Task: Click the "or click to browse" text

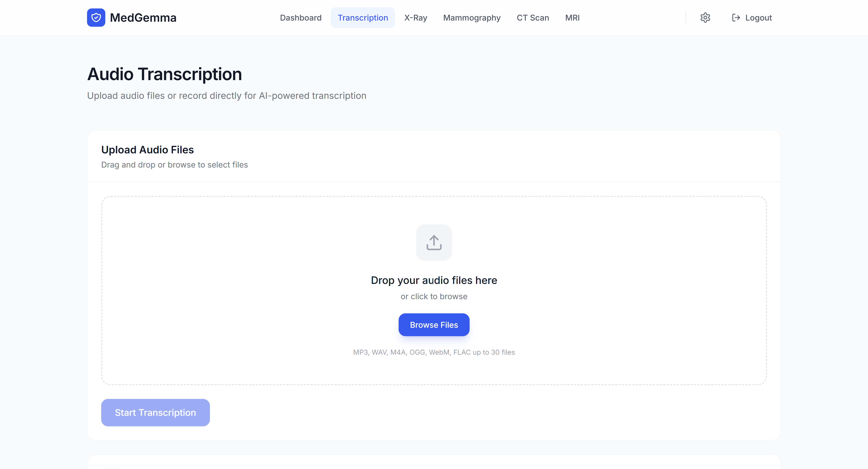Action: click(434, 296)
